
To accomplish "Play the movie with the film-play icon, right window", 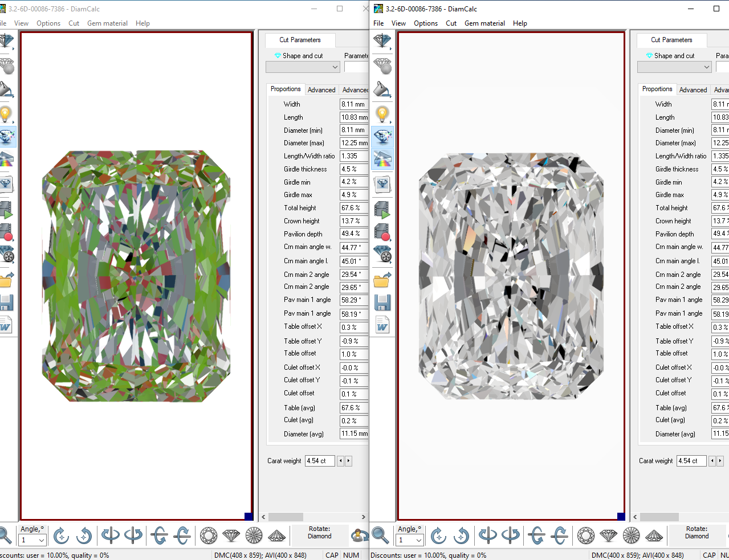I will click(382, 210).
